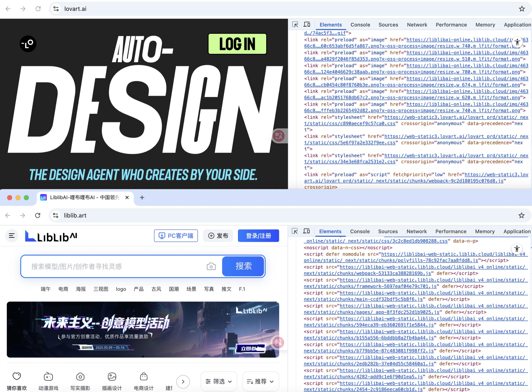Open the webpack-9c2d180195c076d8.js link
This screenshot has height=392, width=532.
tap(416, 178)
